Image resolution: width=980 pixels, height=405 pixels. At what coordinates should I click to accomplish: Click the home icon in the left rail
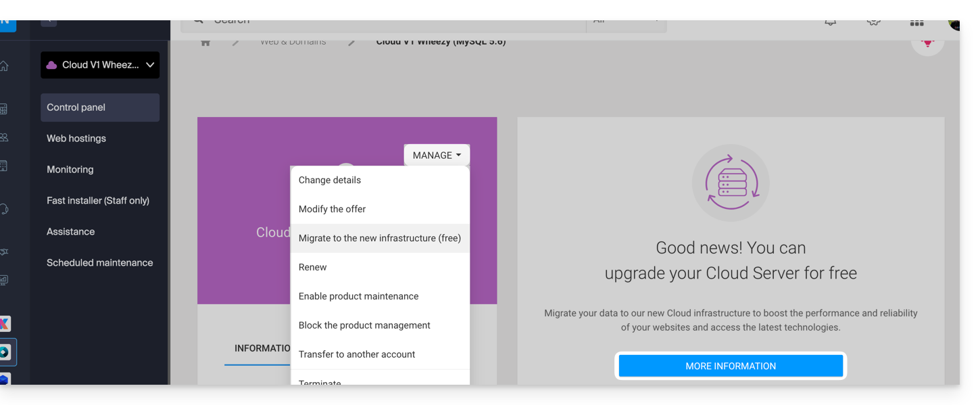pyautogui.click(x=5, y=66)
